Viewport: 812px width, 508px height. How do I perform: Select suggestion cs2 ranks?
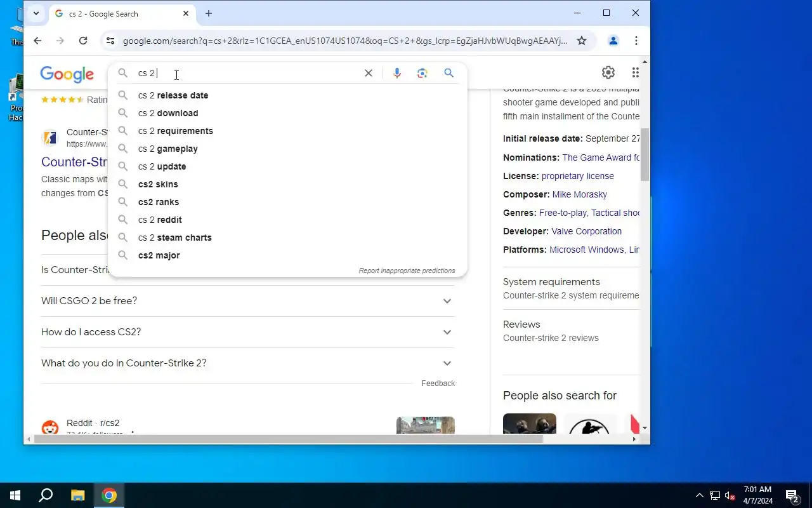pyautogui.click(x=288, y=202)
